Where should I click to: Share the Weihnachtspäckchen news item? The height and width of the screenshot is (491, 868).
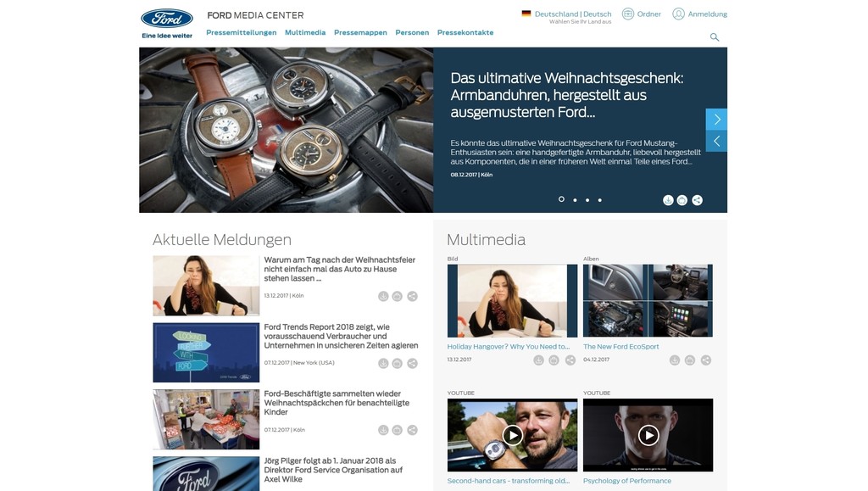[412, 430]
